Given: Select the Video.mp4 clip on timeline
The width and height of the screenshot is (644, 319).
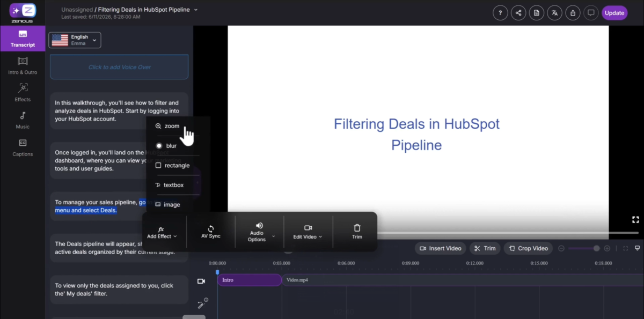Looking at the screenshot, I should (x=462, y=280).
